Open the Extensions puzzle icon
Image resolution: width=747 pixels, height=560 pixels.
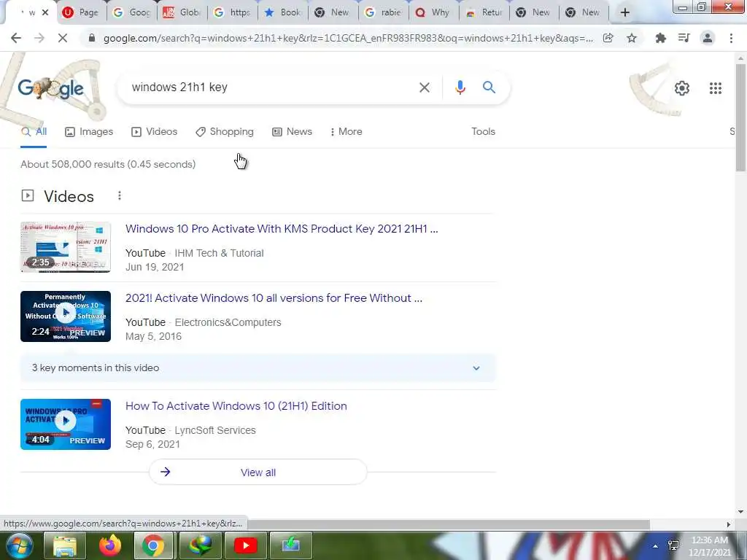tap(660, 38)
